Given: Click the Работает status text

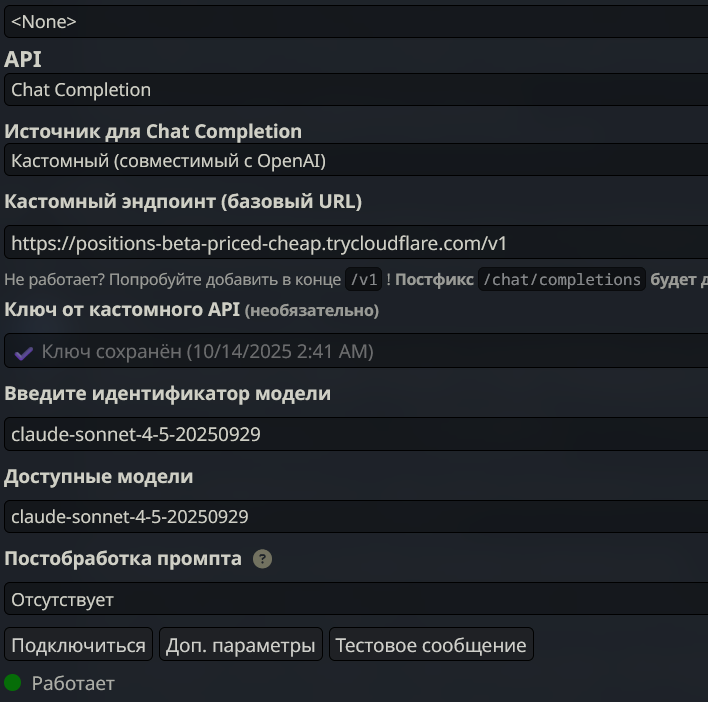Looking at the screenshot, I should 73,683.
